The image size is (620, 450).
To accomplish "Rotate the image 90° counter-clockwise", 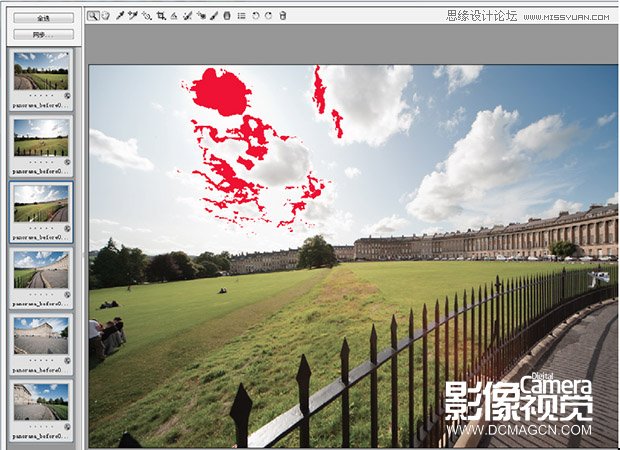I will coord(255,16).
